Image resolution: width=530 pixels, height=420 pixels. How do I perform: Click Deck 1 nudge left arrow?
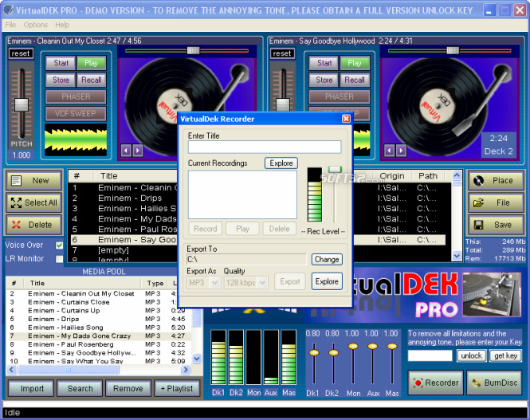coord(126,150)
